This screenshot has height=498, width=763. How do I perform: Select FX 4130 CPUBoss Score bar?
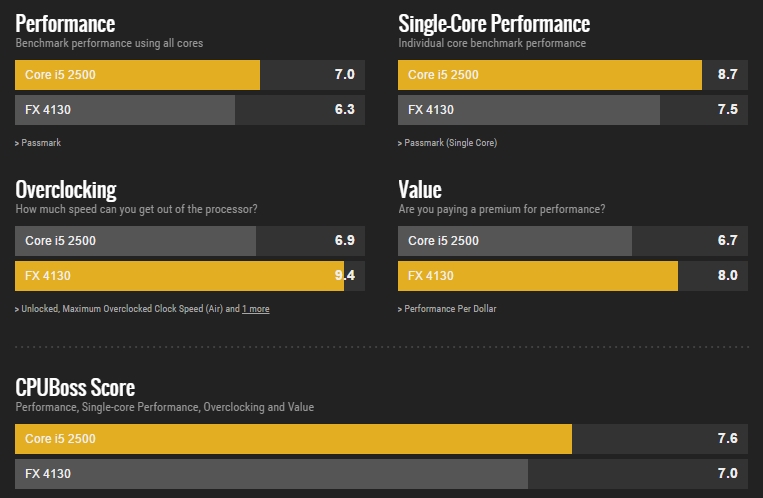coord(382,474)
